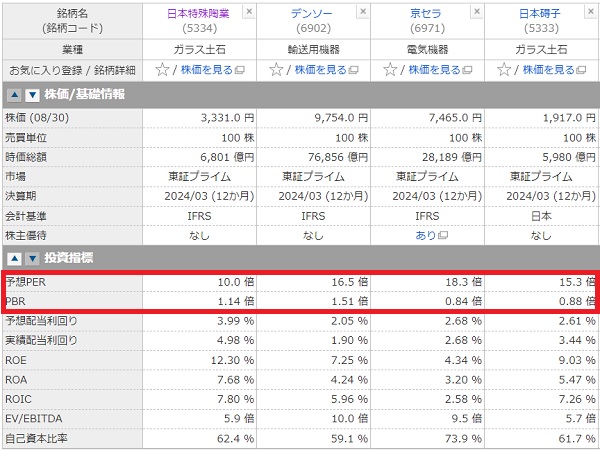Favorite 京セラ using the star icon
The width and height of the screenshot is (600, 450).
390,70
